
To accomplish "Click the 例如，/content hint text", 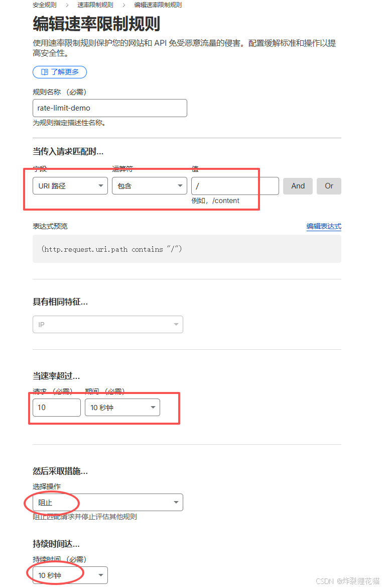I will [x=215, y=201].
